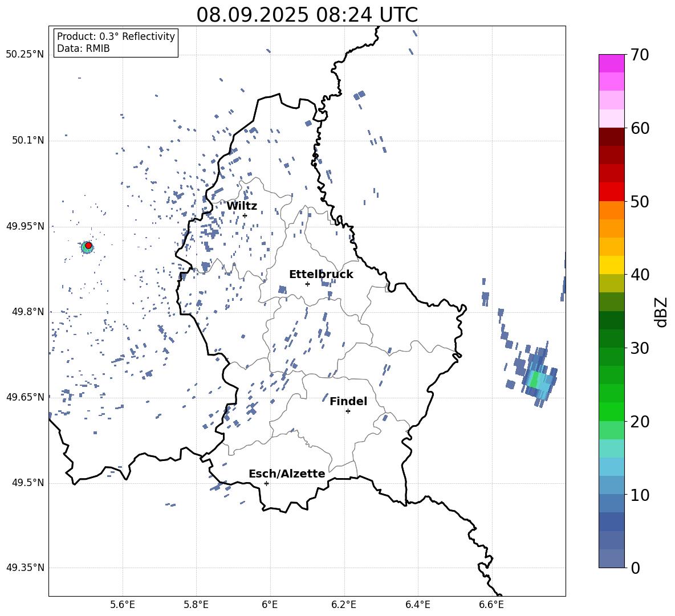This screenshot has width=675, height=616.
Task: Click the Ettelbruck label
Action: point(321,275)
